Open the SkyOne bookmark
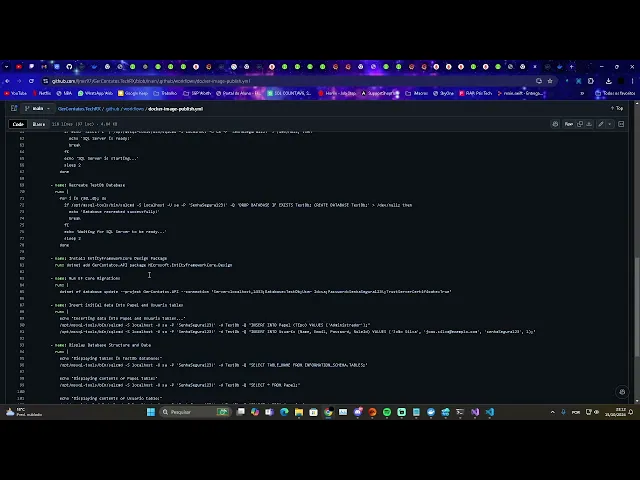640x480 pixels. coord(443,93)
